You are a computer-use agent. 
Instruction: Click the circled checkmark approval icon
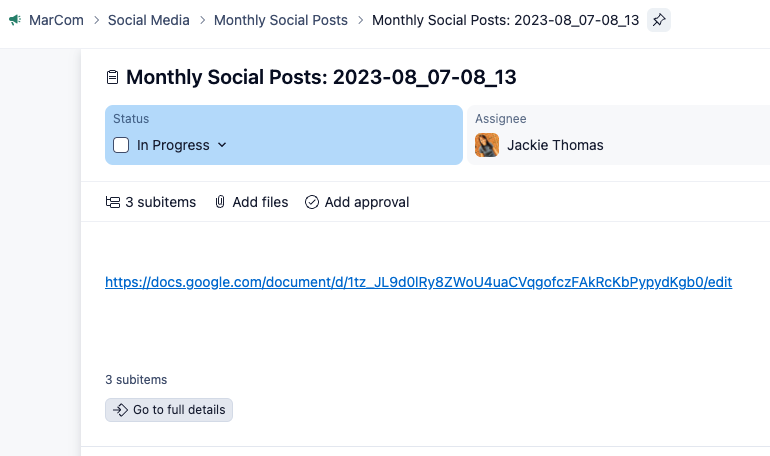312,202
